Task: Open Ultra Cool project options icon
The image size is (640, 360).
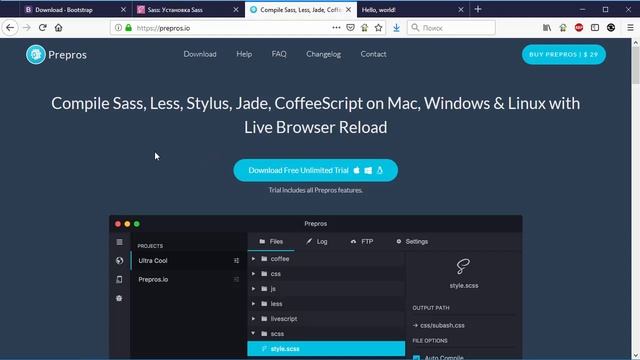Action: point(236,260)
